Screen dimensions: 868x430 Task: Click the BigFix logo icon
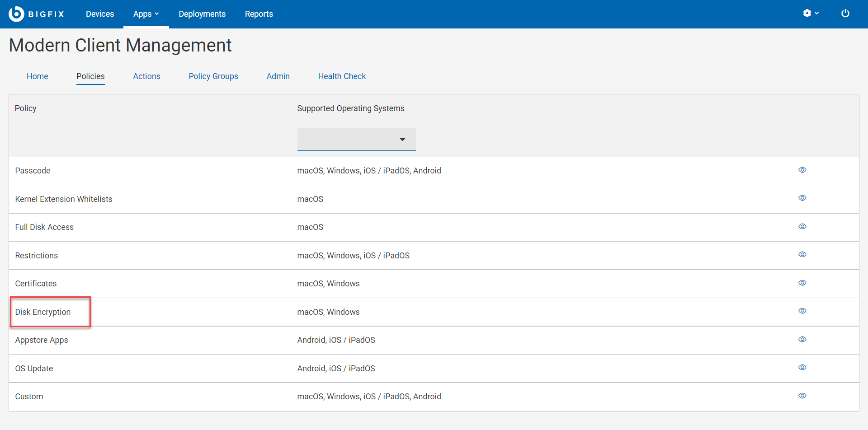(16, 14)
